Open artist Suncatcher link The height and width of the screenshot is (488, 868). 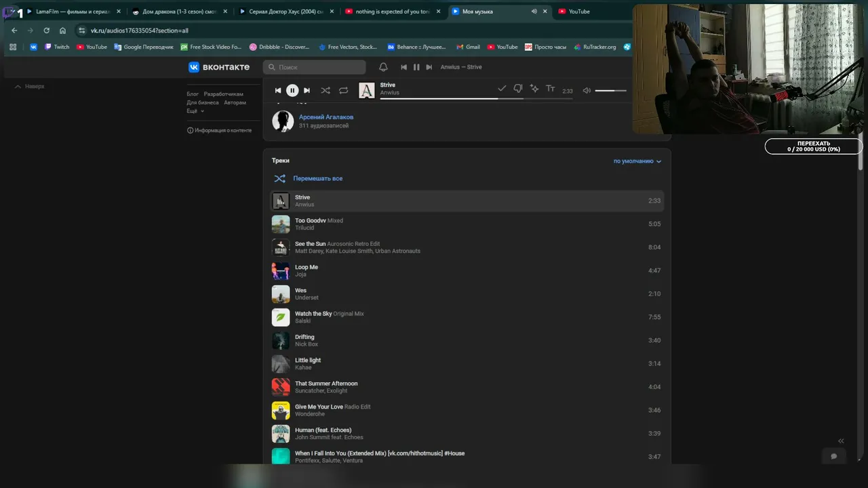point(309,390)
